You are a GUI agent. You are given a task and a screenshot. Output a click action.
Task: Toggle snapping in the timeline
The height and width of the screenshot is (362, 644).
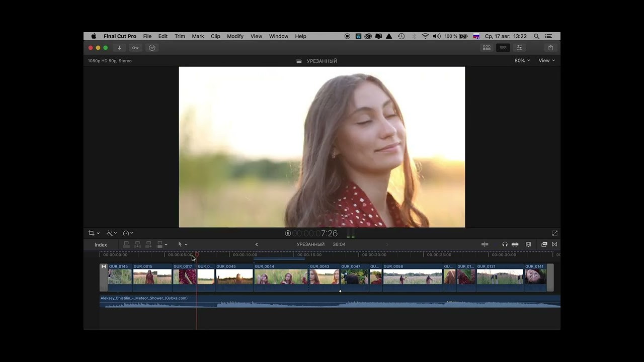coord(515,244)
